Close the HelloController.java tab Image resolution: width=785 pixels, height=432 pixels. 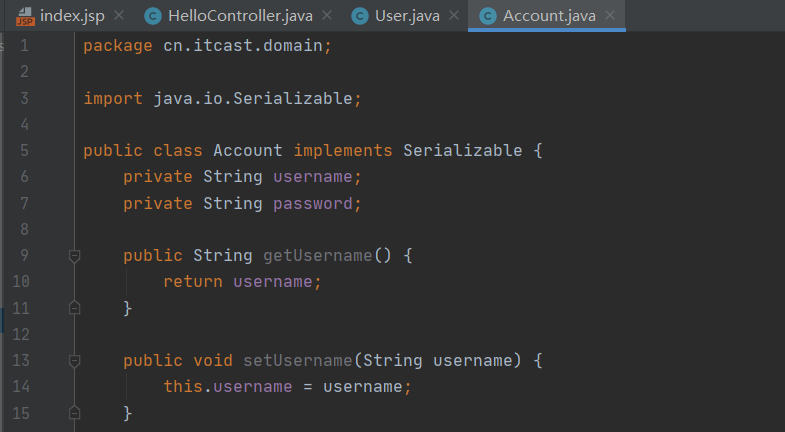327,16
